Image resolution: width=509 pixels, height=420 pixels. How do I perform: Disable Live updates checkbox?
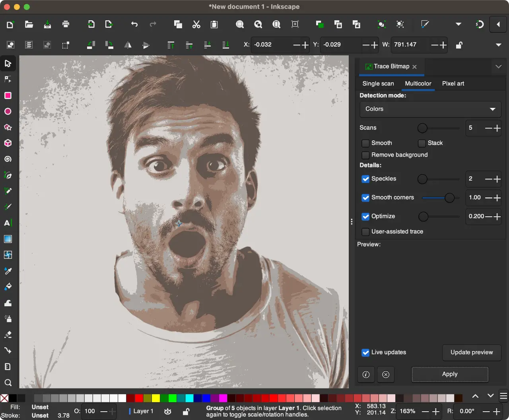pyautogui.click(x=365, y=352)
